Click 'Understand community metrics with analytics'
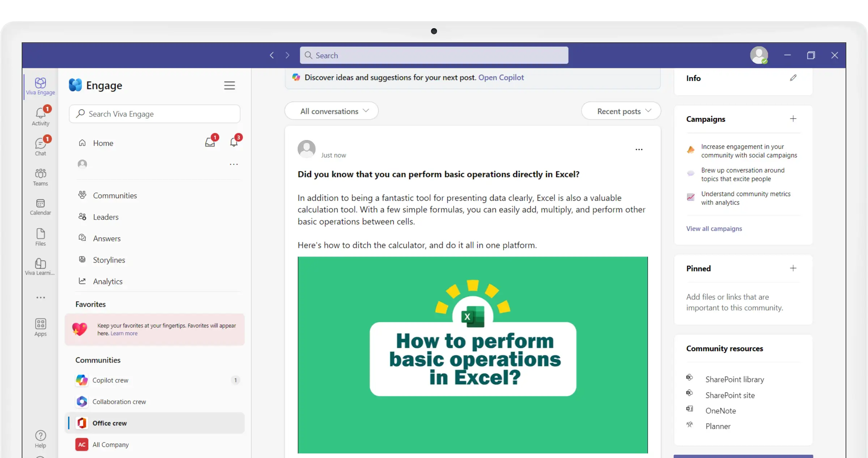Viewport: 868px width, 458px height. tap(745, 198)
